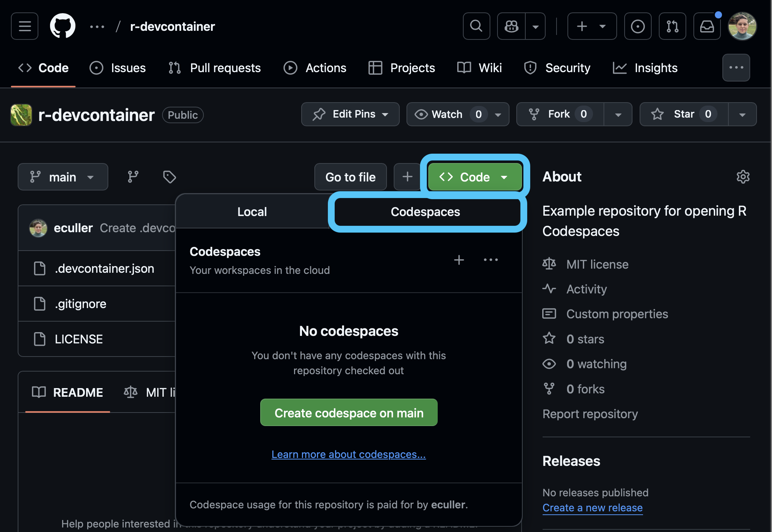Open the main branch selector
The height and width of the screenshot is (532, 772).
(x=63, y=177)
